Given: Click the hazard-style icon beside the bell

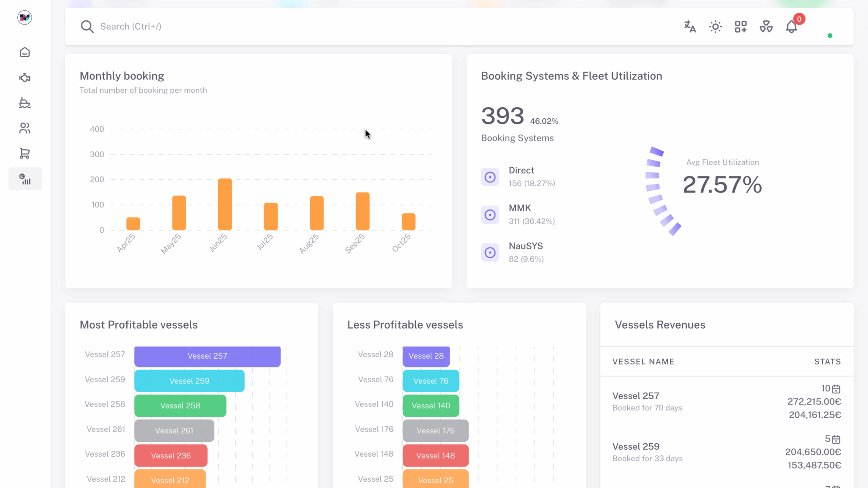Looking at the screenshot, I should [x=766, y=27].
